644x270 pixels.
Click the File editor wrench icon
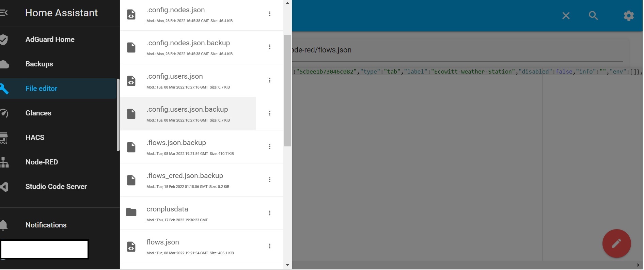4,89
